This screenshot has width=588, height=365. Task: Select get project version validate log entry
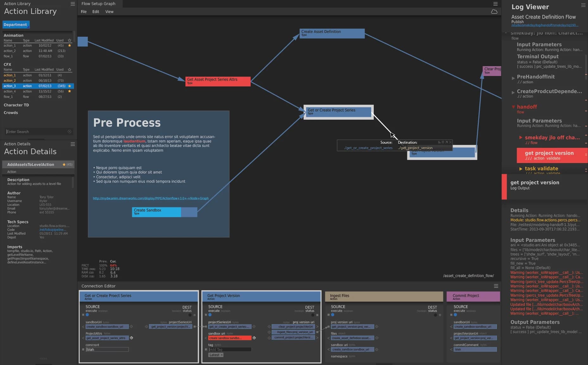(x=552, y=155)
